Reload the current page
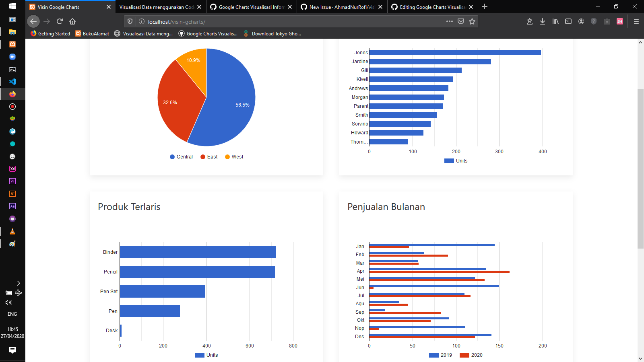The image size is (644, 362). point(60,21)
